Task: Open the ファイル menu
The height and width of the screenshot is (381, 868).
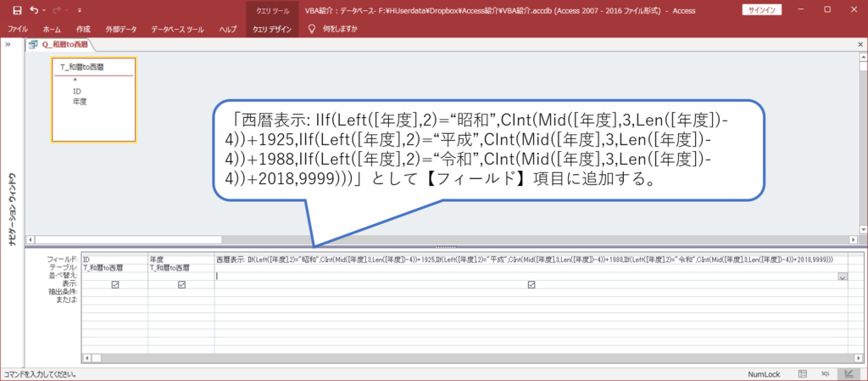Action: tap(18, 29)
